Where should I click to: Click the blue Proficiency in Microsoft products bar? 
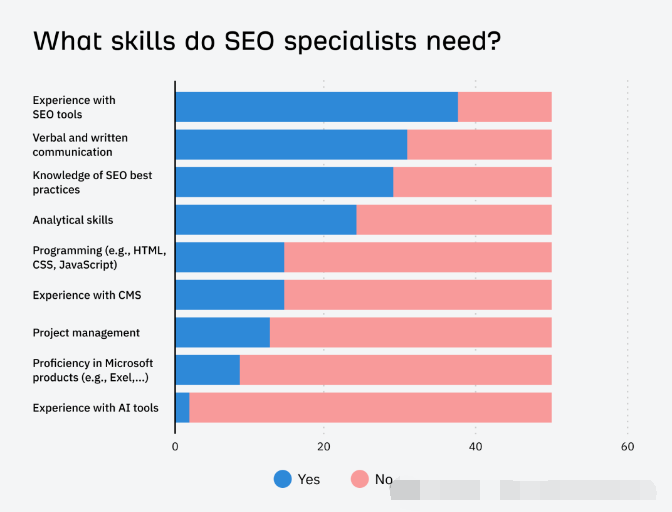[x=207, y=370]
